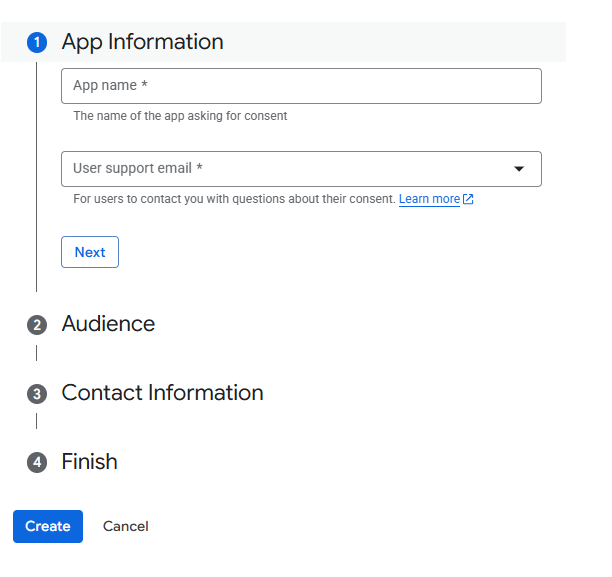Click the blue Create button
Screen dimensions: 612x577
pyautogui.click(x=48, y=526)
